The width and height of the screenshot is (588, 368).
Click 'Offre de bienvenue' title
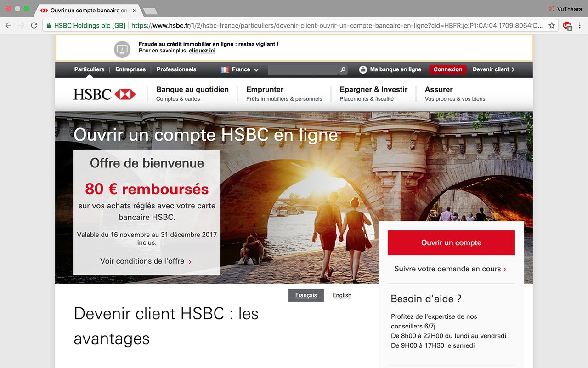coord(147,163)
